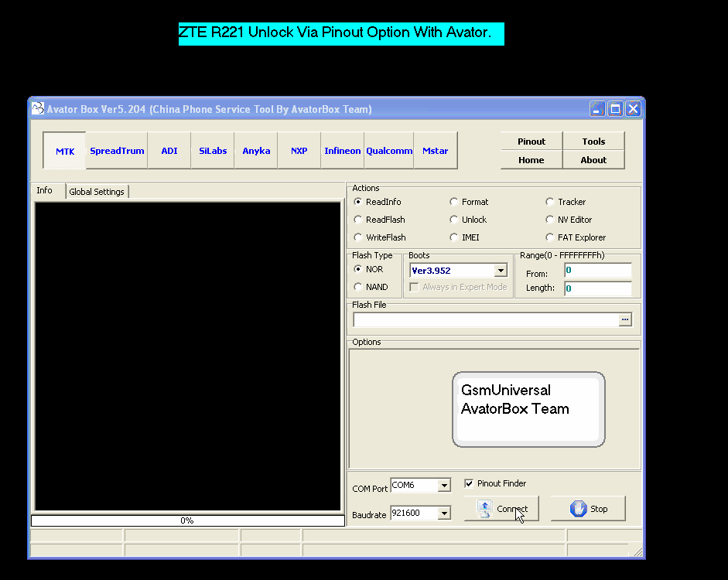Close the Avator Box window

[x=634, y=109]
